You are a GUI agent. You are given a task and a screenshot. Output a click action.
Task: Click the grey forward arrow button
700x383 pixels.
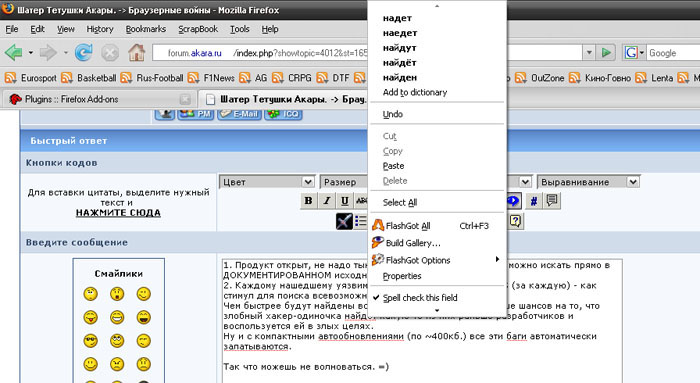coord(48,53)
